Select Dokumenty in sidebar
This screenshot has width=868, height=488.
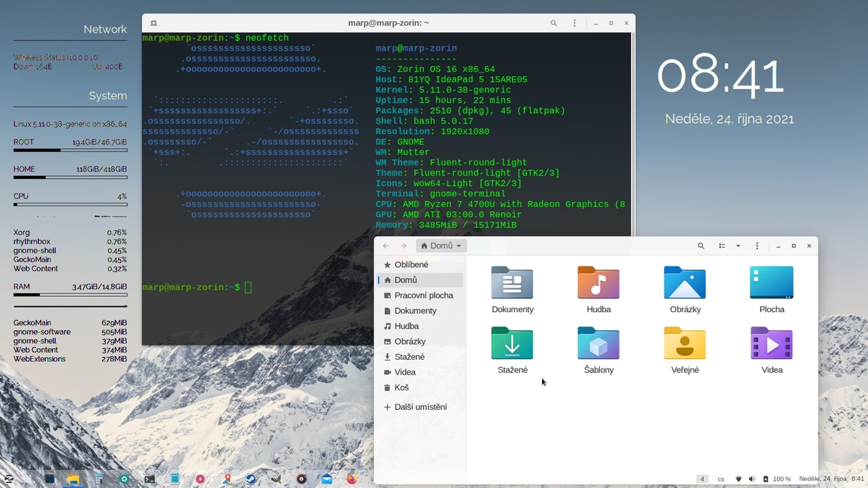(x=420, y=311)
